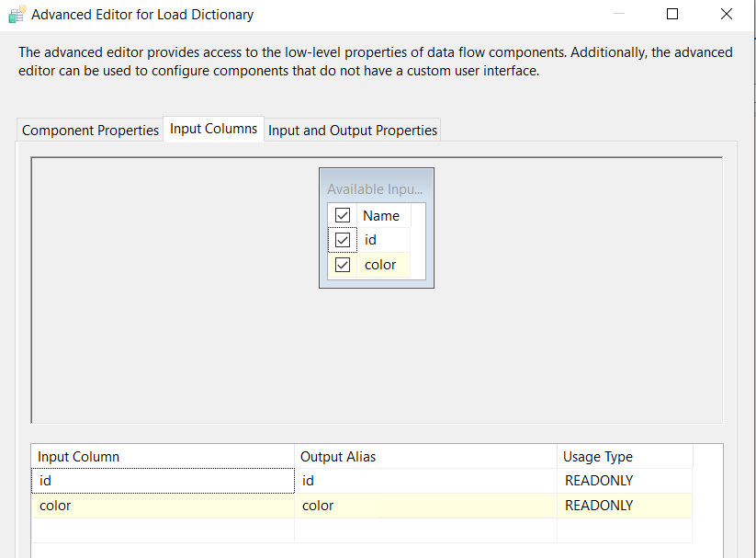Select the id row label in available inputs
Screen dimensions: 756x558
[x=371, y=240]
